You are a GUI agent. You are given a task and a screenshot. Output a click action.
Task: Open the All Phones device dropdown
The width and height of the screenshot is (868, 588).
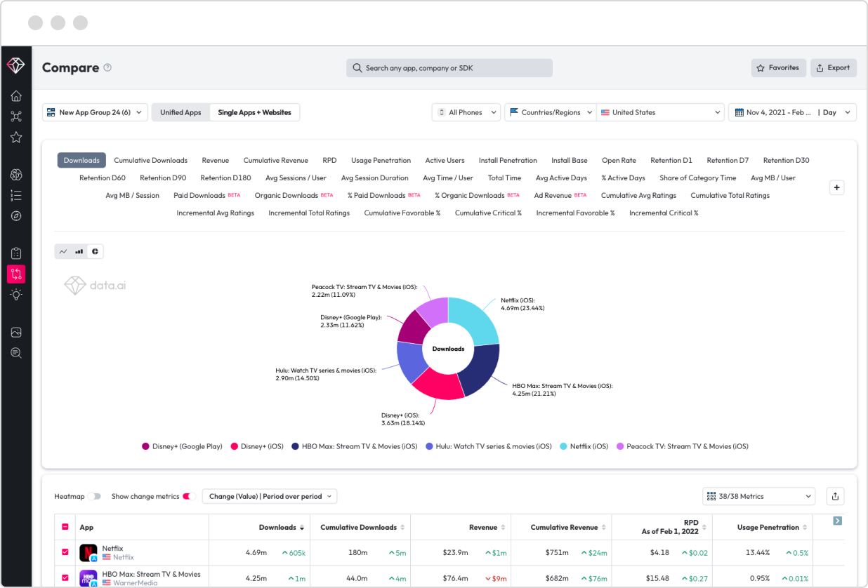[x=466, y=112]
